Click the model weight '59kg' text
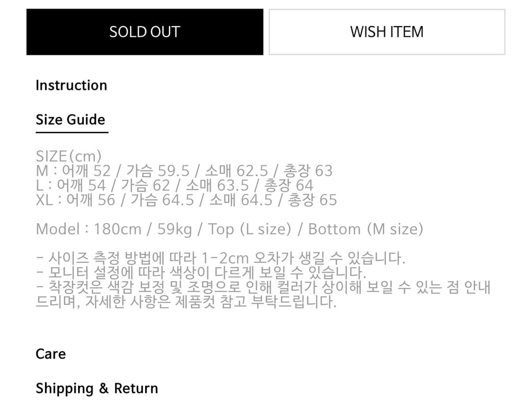The width and height of the screenshot is (532, 419). pos(174,229)
